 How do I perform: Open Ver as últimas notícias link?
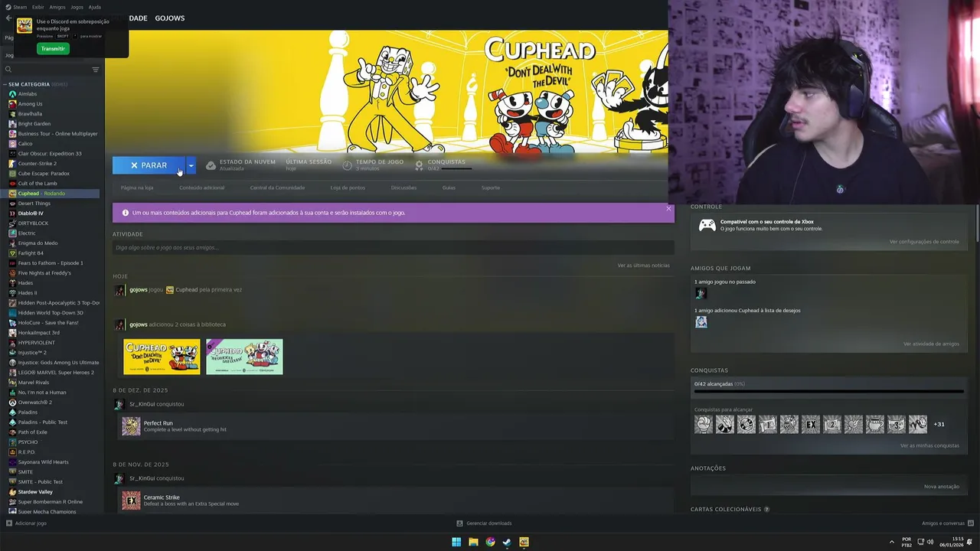[x=644, y=266]
